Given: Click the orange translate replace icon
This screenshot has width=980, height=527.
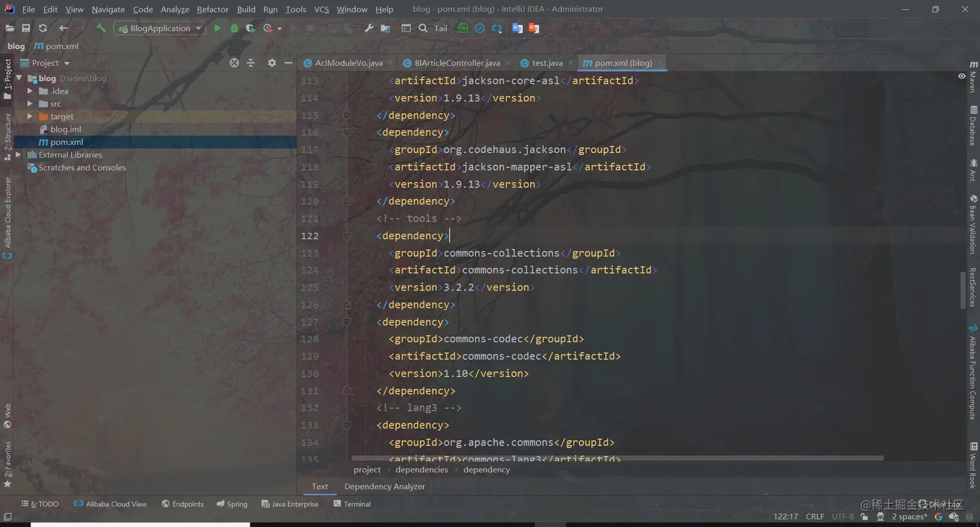Looking at the screenshot, I should tap(533, 28).
